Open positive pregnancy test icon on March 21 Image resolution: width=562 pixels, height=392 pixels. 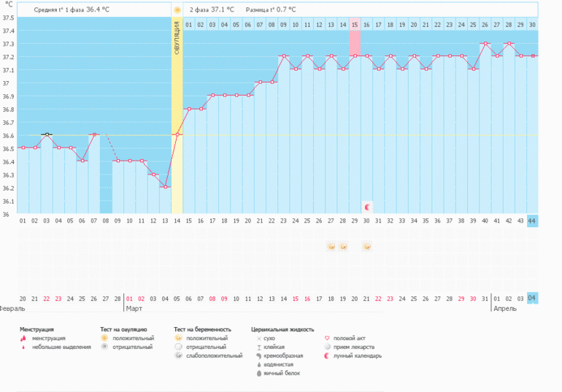(x=366, y=247)
